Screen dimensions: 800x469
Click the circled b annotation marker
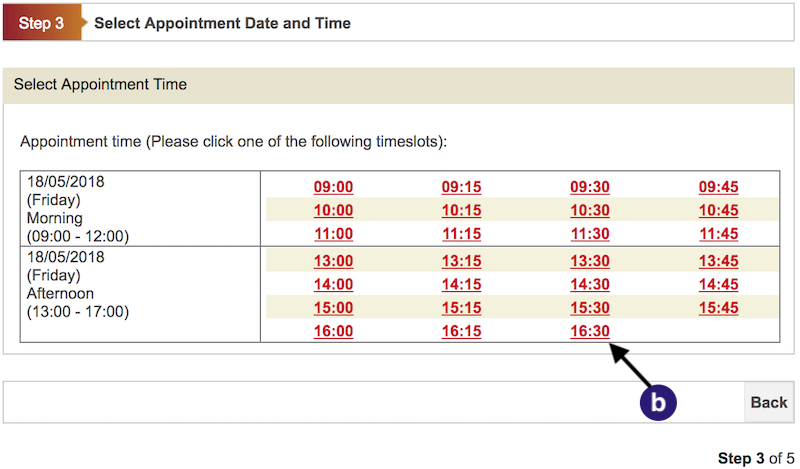pyautogui.click(x=658, y=403)
